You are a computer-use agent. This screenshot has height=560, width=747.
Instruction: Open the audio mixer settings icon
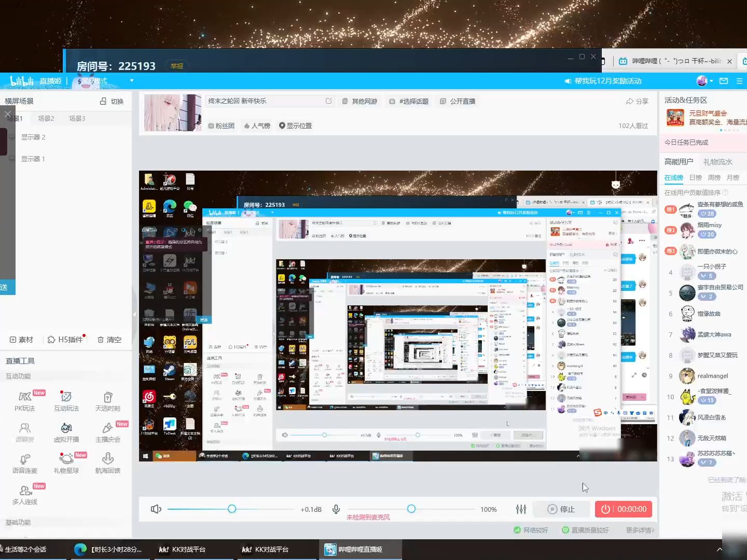(521, 509)
